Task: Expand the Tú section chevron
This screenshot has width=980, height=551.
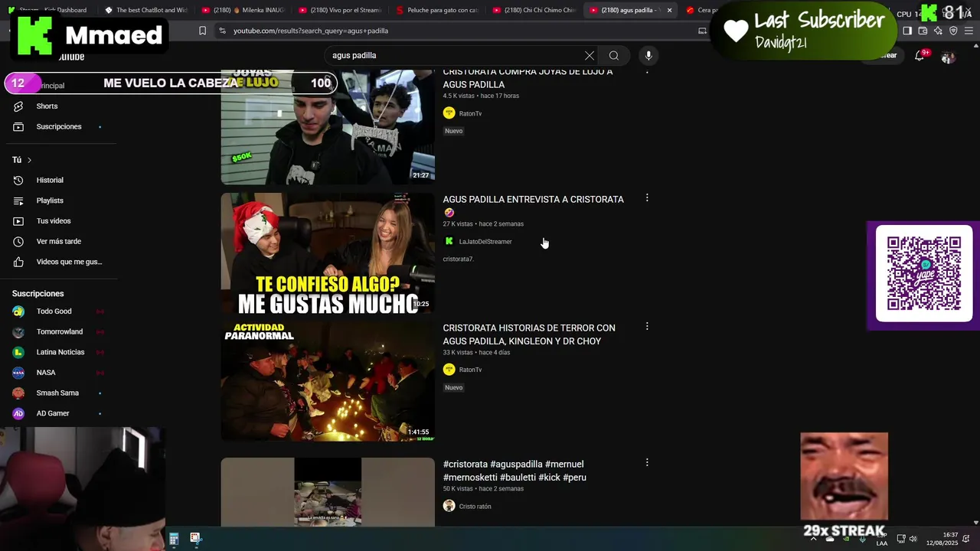Action: (29, 160)
